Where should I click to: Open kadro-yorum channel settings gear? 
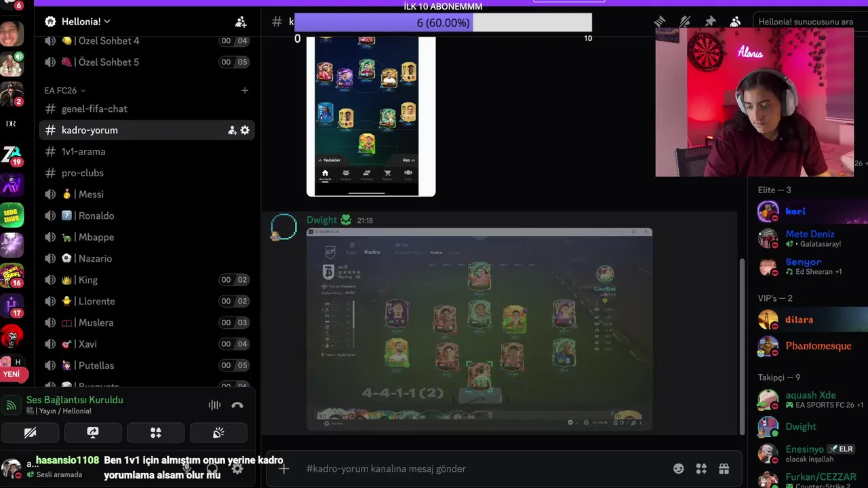click(245, 130)
